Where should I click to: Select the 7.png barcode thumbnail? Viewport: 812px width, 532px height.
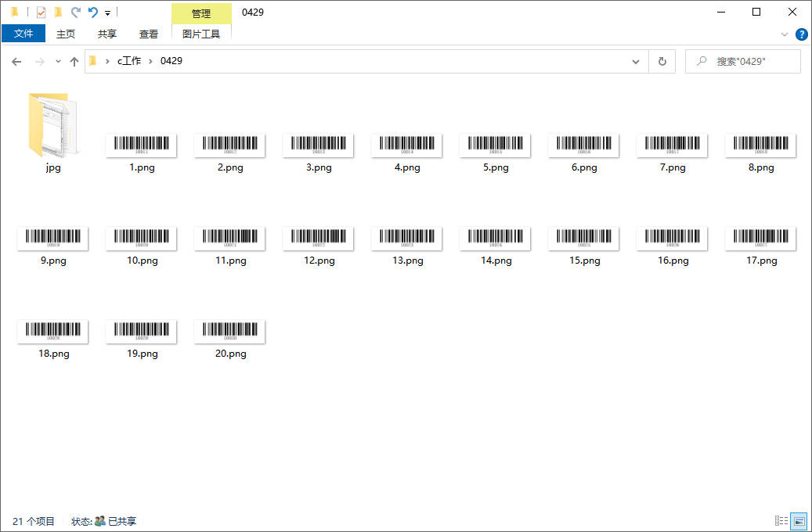673,146
